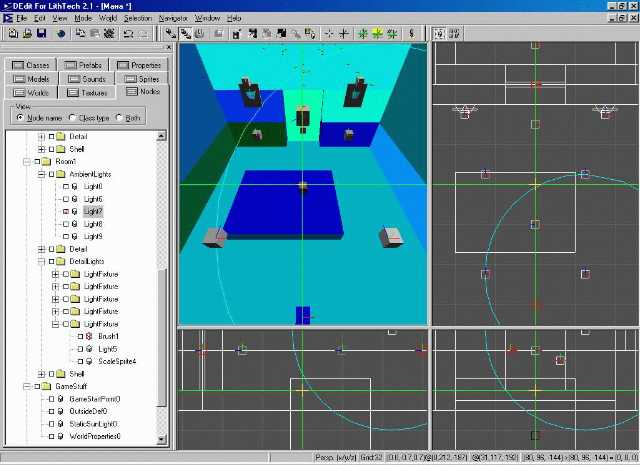Image resolution: width=640 pixels, height=465 pixels.
Task: Click the node tree scrollbar up arrow
Action: tap(162, 136)
